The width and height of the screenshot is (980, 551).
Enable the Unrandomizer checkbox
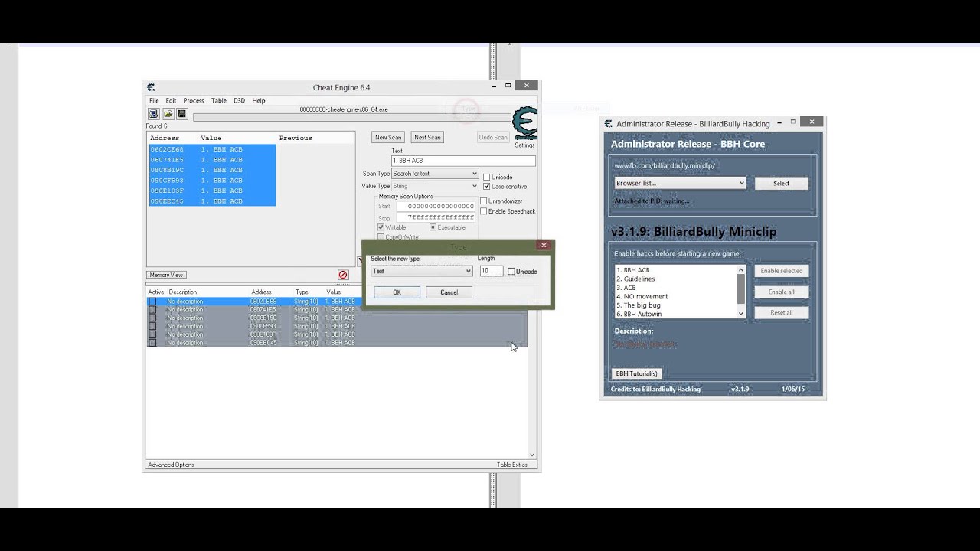tap(484, 201)
